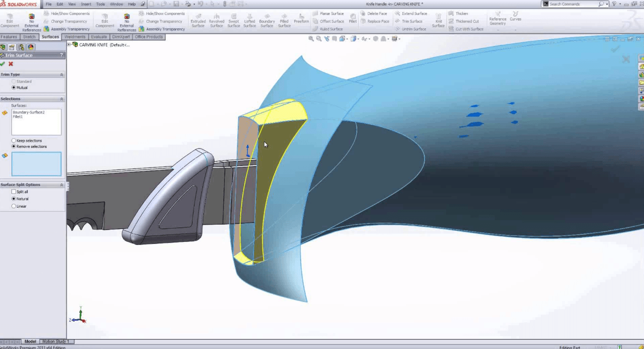Accept Trim Surface with green checkmark
The width and height of the screenshot is (644, 349).
tap(3, 64)
